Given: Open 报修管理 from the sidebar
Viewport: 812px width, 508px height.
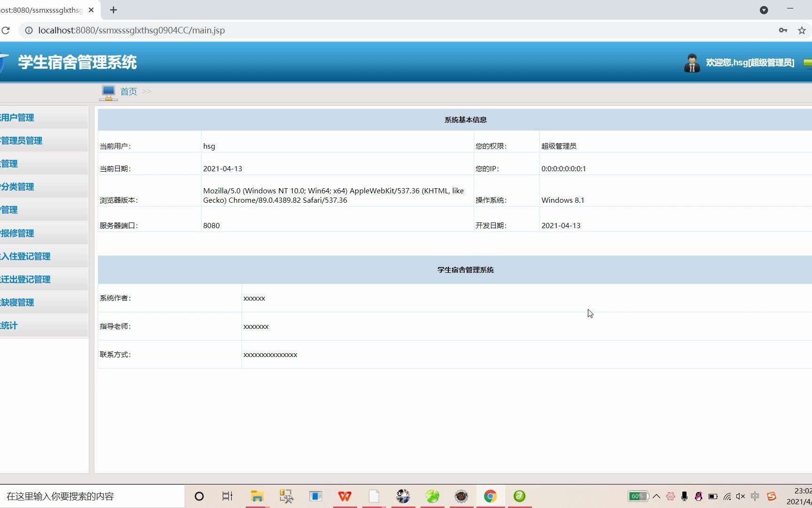Looking at the screenshot, I should click(x=17, y=233).
